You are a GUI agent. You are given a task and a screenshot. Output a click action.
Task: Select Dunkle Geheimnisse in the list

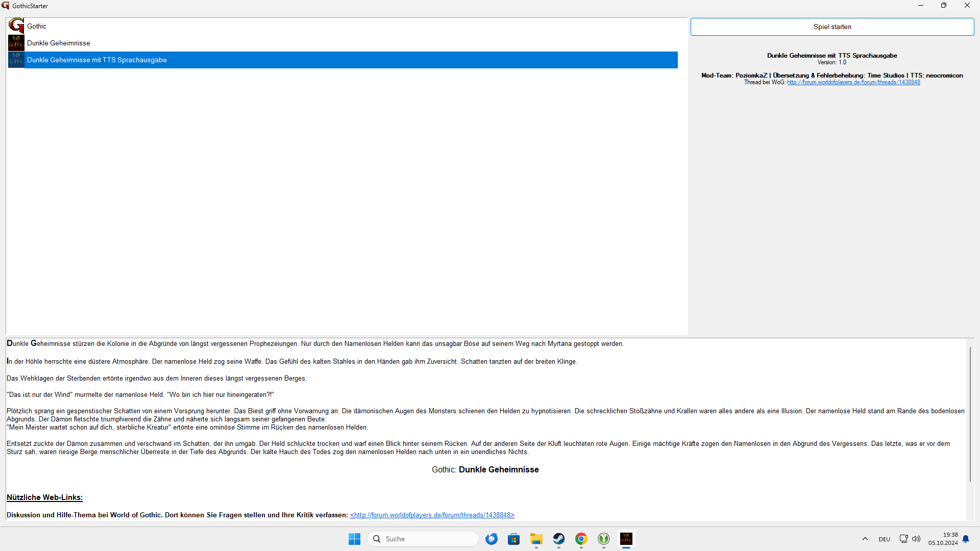pyautogui.click(x=59, y=43)
